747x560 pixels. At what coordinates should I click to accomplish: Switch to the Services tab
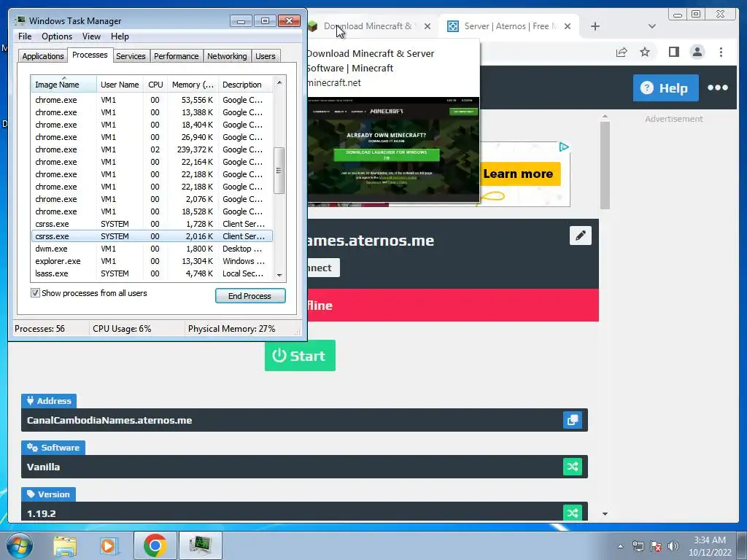click(131, 55)
